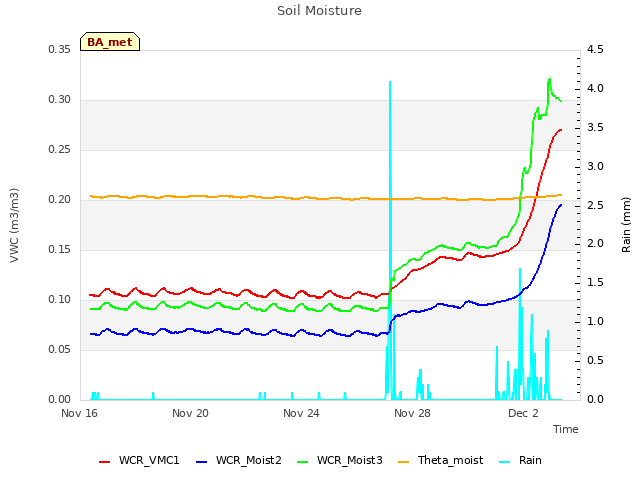Screen dimensions: 640x480
Task: Click the blue WCR_Moist2 legend swatch
Action: pyautogui.click(x=202, y=462)
